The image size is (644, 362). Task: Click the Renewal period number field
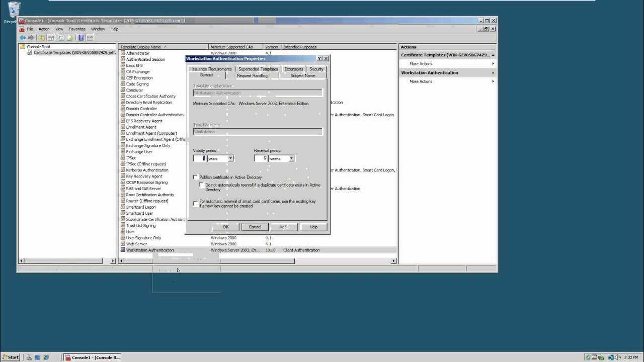[260, 158]
